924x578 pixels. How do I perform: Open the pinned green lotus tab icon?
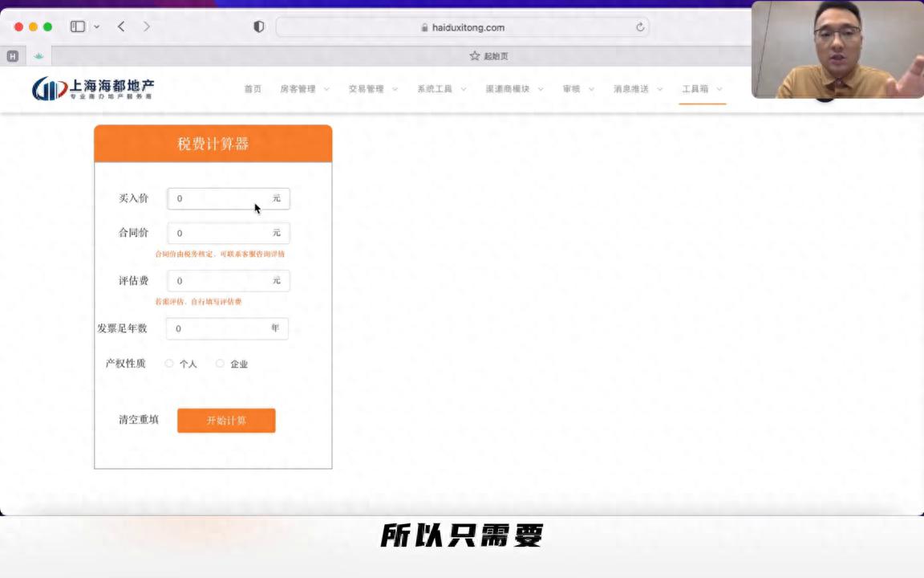[38, 56]
